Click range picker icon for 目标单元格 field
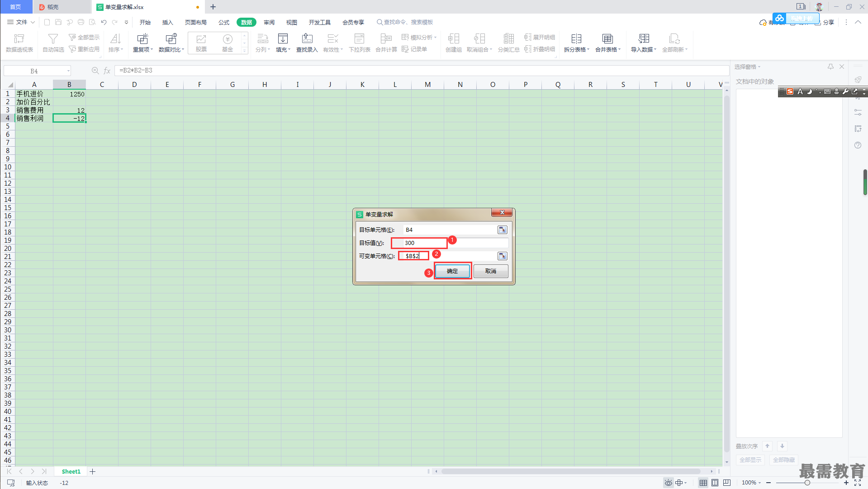Screen dimensions: 868x489 click(x=502, y=230)
